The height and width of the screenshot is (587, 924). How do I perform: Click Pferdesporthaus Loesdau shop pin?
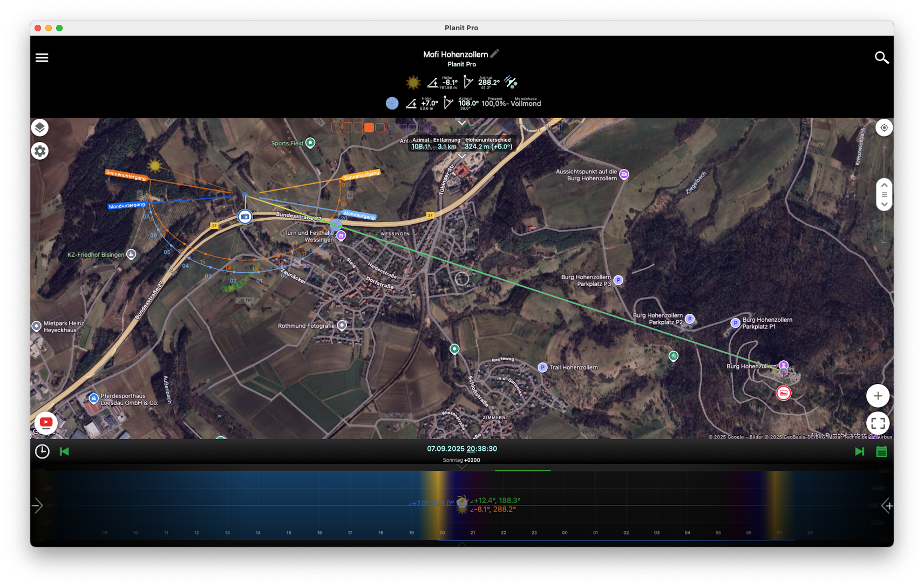pos(94,399)
